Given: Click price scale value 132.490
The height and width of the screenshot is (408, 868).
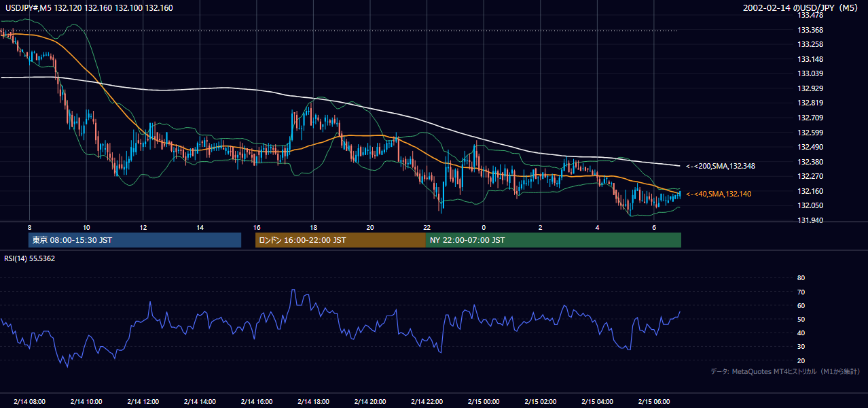Looking at the screenshot, I should point(810,147).
